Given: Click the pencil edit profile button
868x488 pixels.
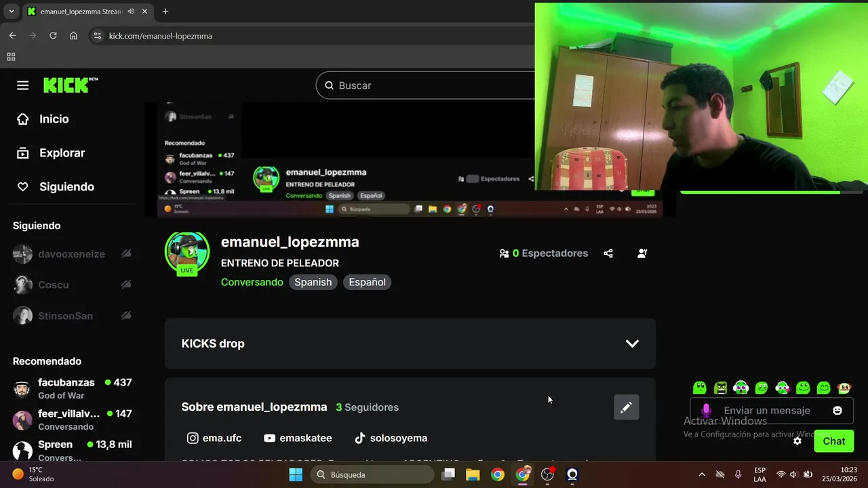Looking at the screenshot, I should [626, 407].
